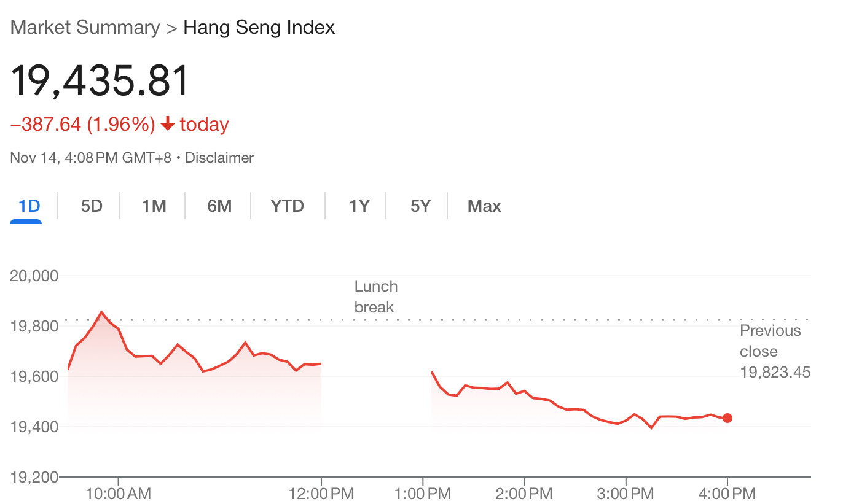Open the Max range tab

(x=484, y=206)
